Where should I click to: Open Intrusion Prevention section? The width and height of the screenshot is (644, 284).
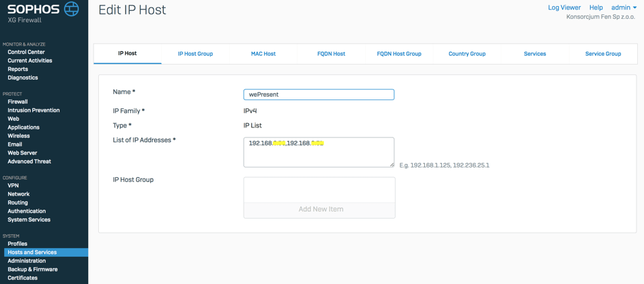pos(33,110)
